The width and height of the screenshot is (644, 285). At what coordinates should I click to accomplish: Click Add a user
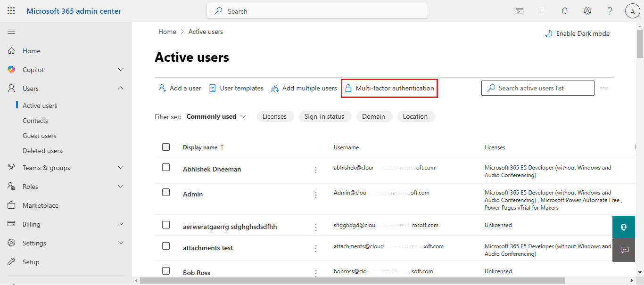pos(180,88)
